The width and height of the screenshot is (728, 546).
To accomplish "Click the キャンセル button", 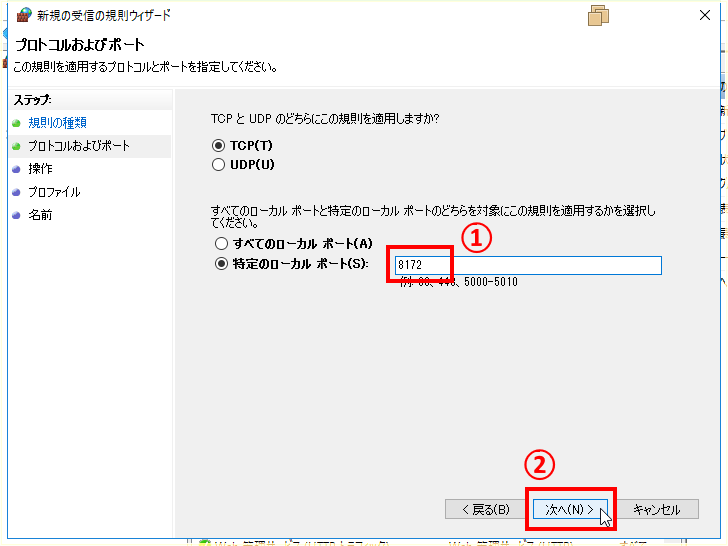I will click(656, 509).
